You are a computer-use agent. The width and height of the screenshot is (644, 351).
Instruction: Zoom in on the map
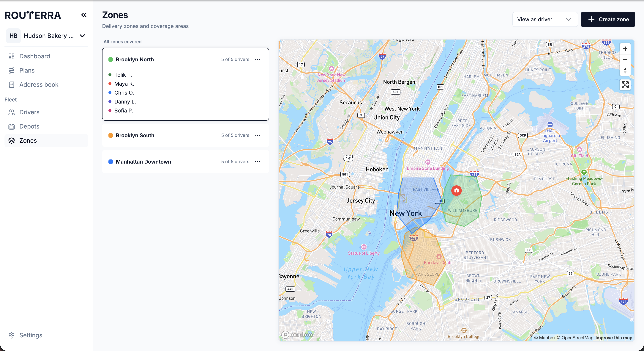(625, 49)
